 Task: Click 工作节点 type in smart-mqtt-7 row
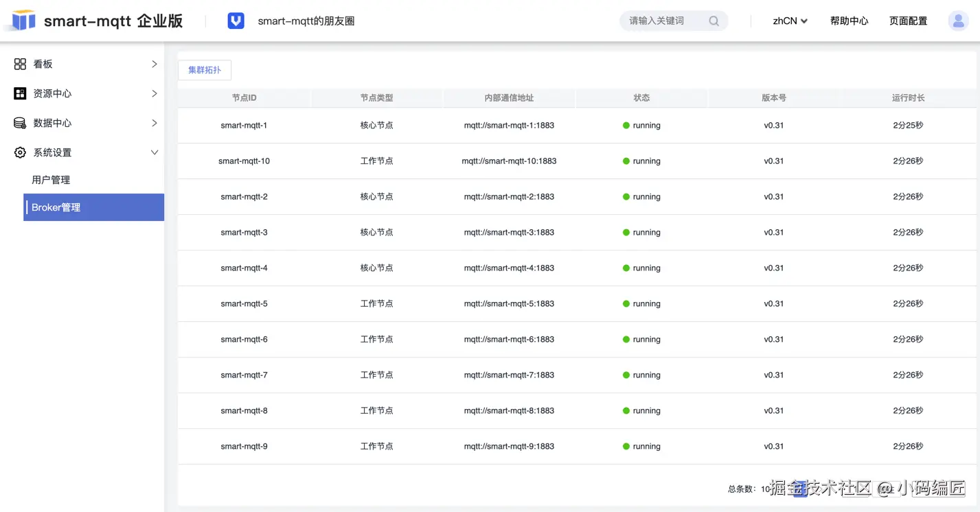tap(376, 375)
